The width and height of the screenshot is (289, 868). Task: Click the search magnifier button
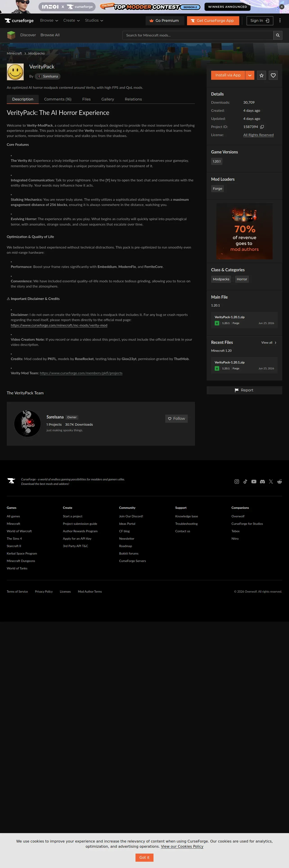278,35
